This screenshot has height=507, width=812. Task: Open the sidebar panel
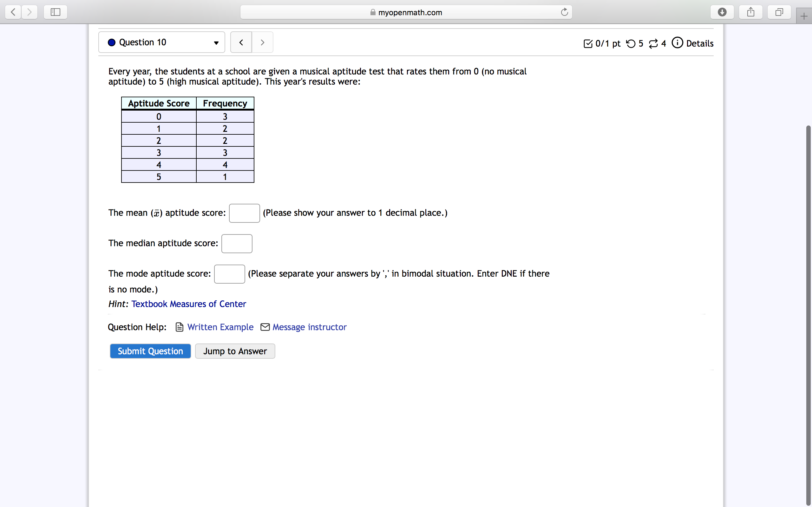[55, 12]
